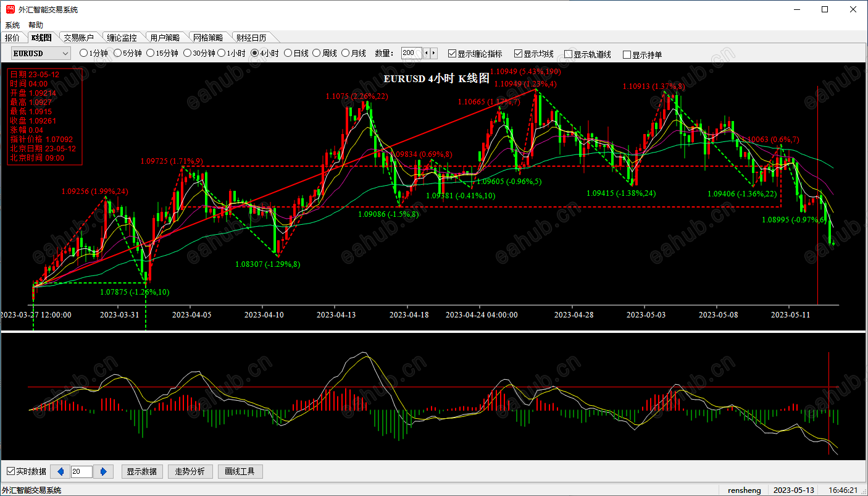Viewport: 868px width, 496px height.
Task: Click the 2023-04-13 date axis label
Action: point(335,314)
